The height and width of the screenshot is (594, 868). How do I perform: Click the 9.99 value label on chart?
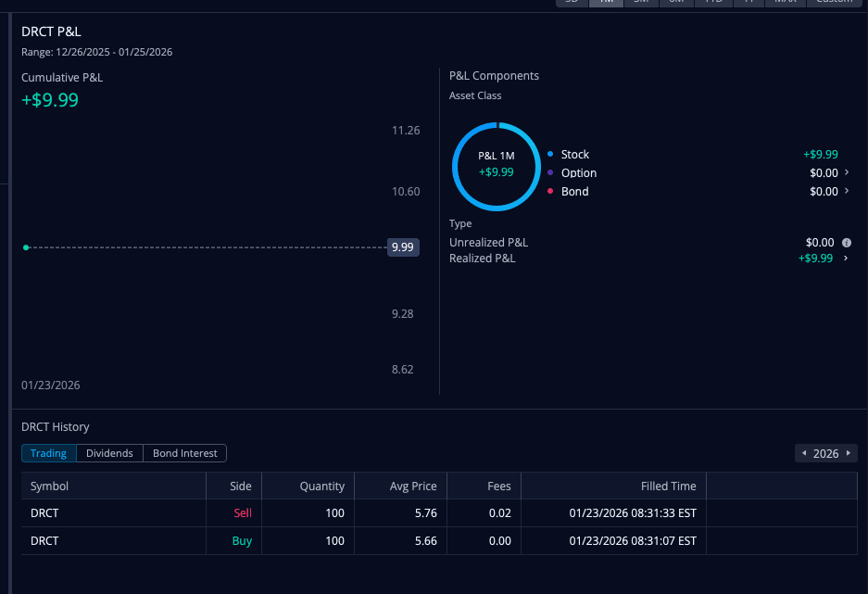pyautogui.click(x=403, y=247)
